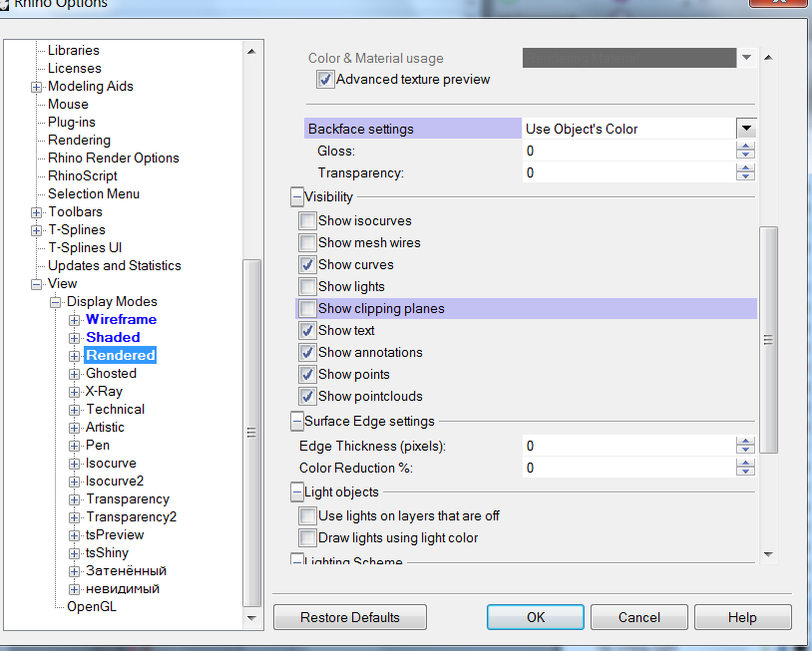The height and width of the screenshot is (651, 812).
Task: Expand Pen display mode node
Action: pyautogui.click(x=74, y=446)
